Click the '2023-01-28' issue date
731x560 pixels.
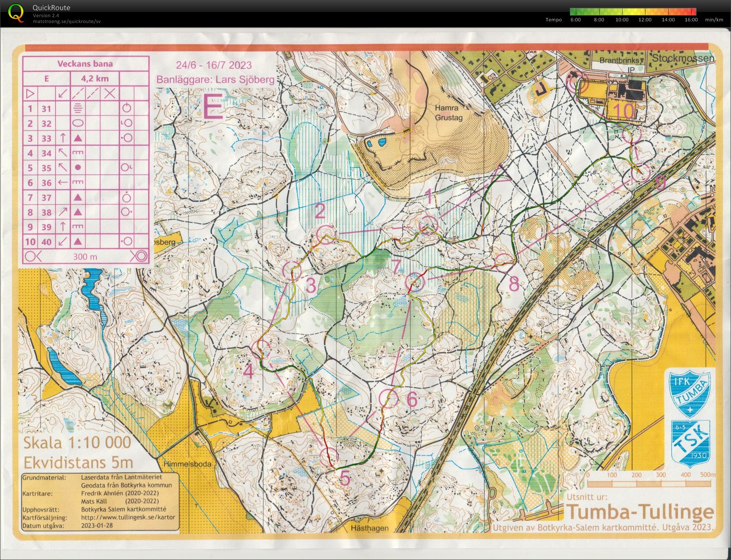[97, 525]
